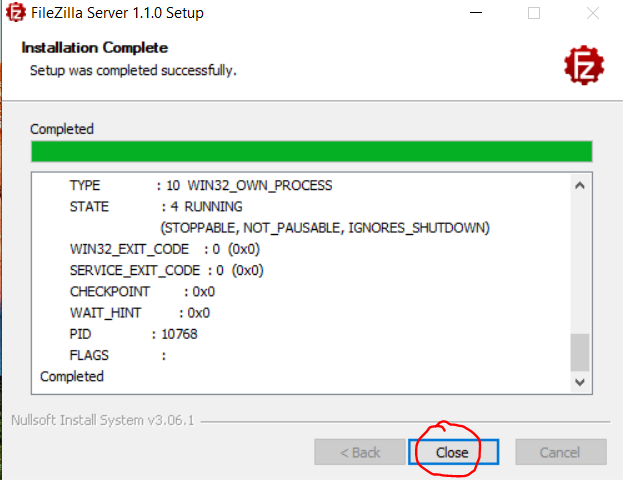
Task: Click the log scrollbar thumb
Action: pyautogui.click(x=580, y=352)
